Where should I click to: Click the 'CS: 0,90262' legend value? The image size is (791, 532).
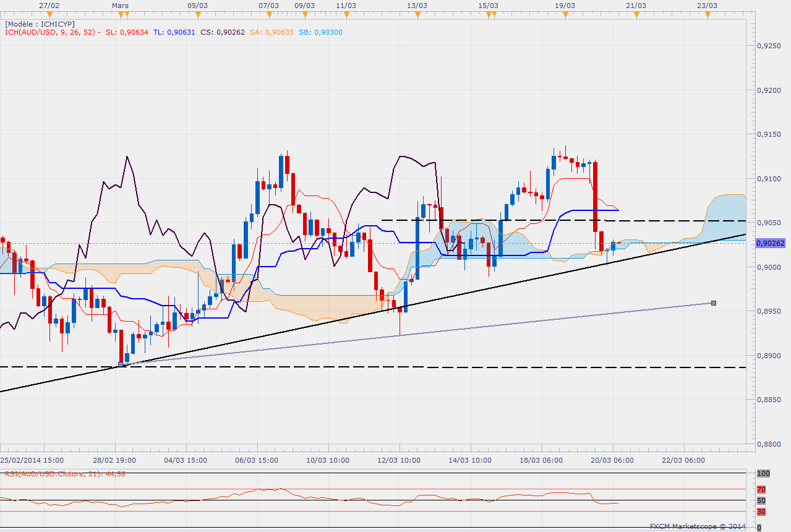click(x=223, y=33)
